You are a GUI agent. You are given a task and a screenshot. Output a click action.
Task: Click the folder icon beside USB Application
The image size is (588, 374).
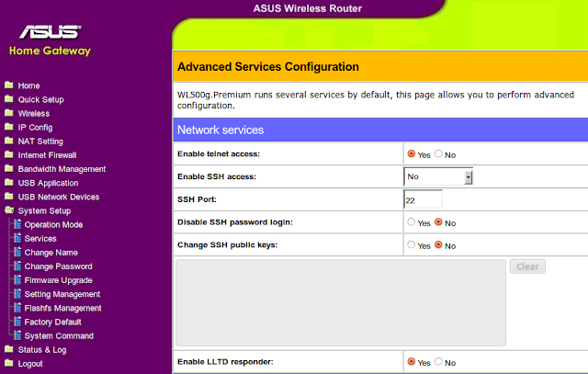pyautogui.click(x=9, y=182)
